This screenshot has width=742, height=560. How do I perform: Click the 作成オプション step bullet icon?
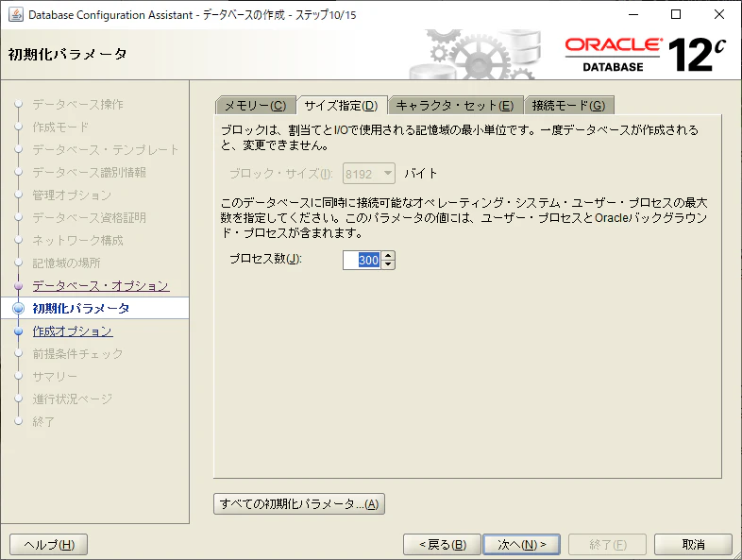point(19,331)
